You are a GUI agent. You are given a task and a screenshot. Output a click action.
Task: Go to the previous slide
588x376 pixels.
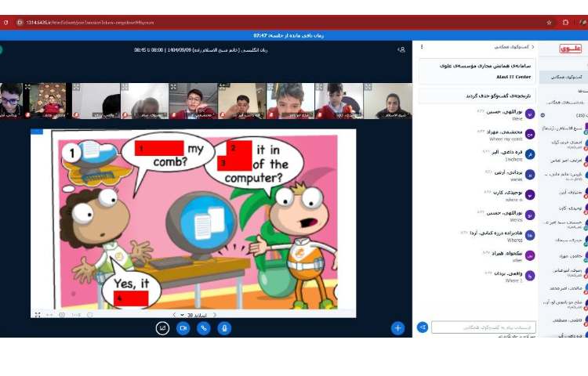click(x=173, y=315)
